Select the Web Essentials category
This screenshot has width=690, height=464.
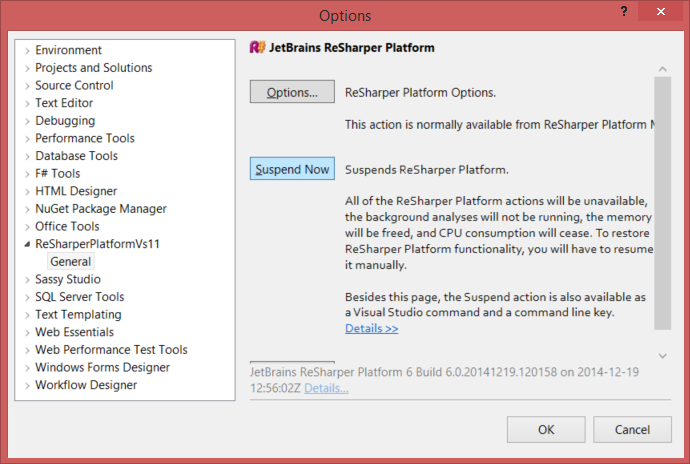(74, 332)
